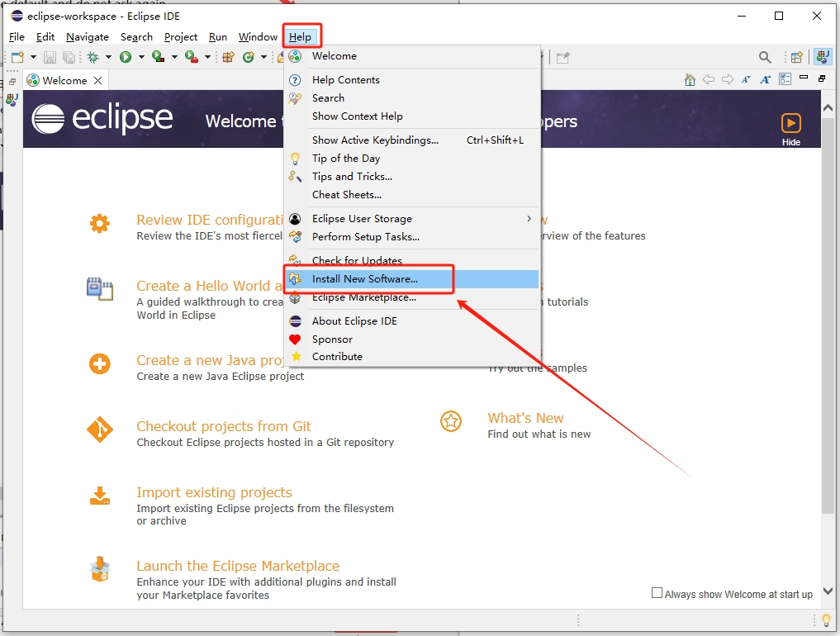Click the Customize page icon

pyautogui.click(x=785, y=79)
